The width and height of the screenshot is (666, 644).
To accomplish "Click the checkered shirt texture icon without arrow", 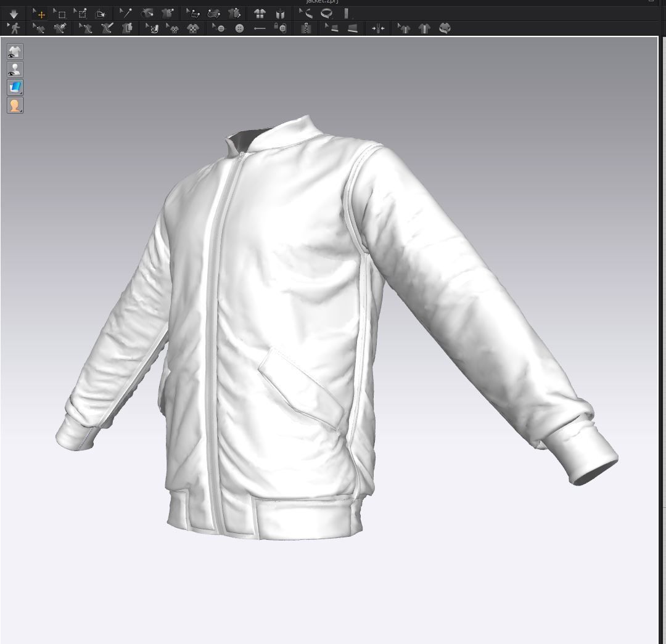I will point(193,28).
